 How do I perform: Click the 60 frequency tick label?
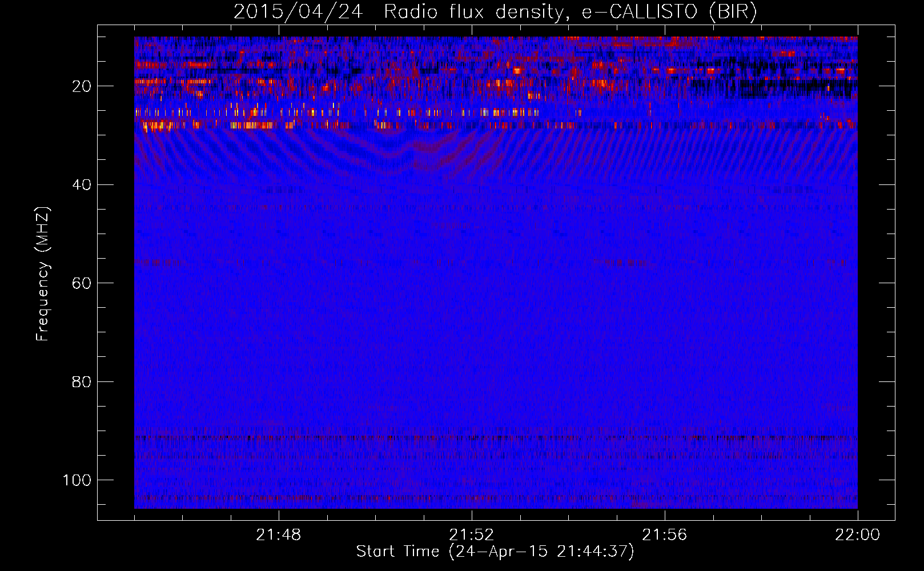coord(82,283)
